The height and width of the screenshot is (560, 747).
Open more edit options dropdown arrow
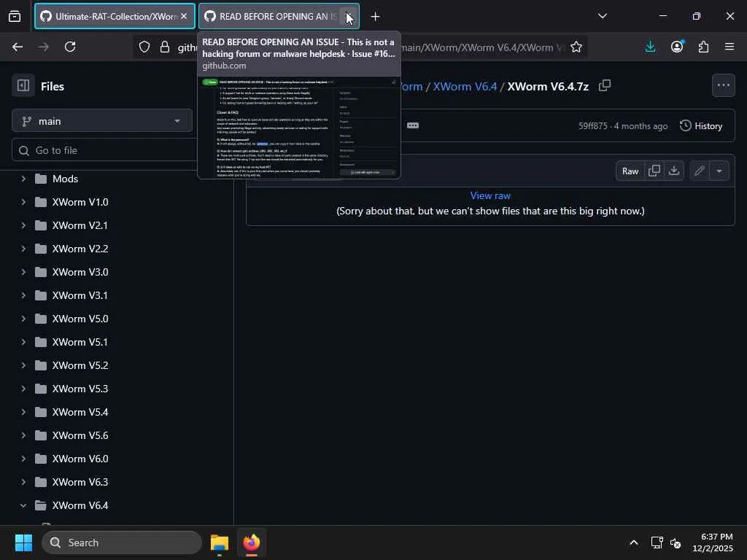click(x=719, y=171)
